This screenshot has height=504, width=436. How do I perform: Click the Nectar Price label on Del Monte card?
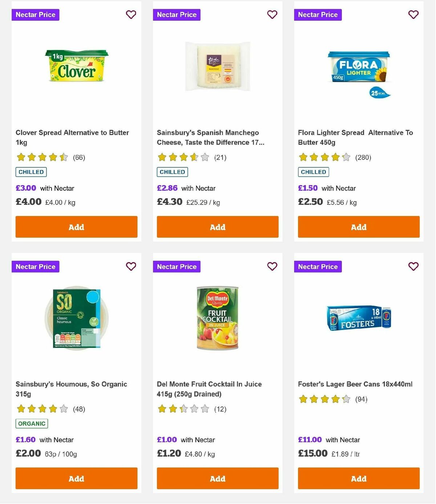177,266
